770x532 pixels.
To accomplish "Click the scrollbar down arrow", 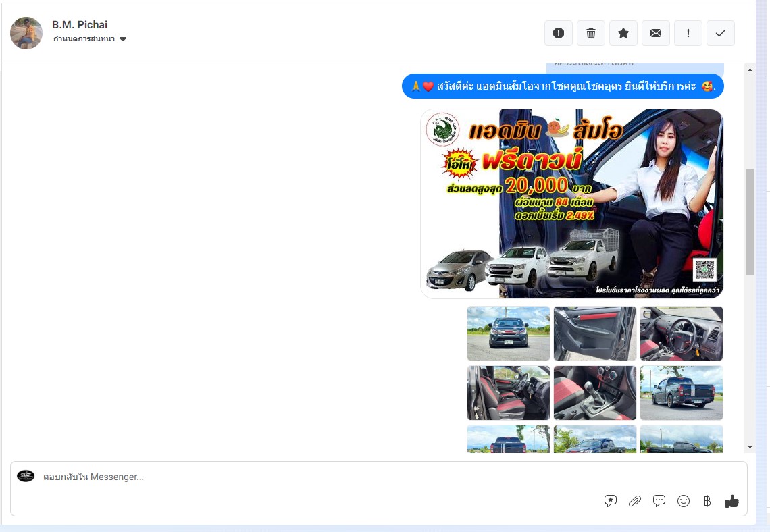I will (x=750, y=447).
